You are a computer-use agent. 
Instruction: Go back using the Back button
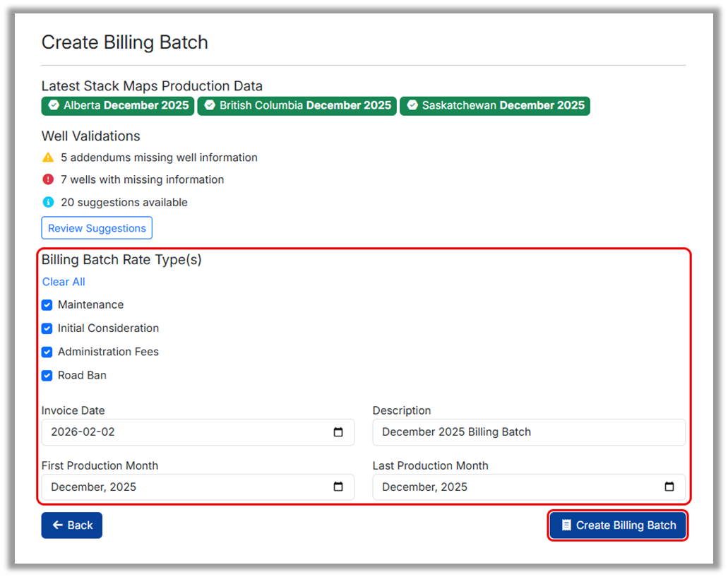click(72, 525)
